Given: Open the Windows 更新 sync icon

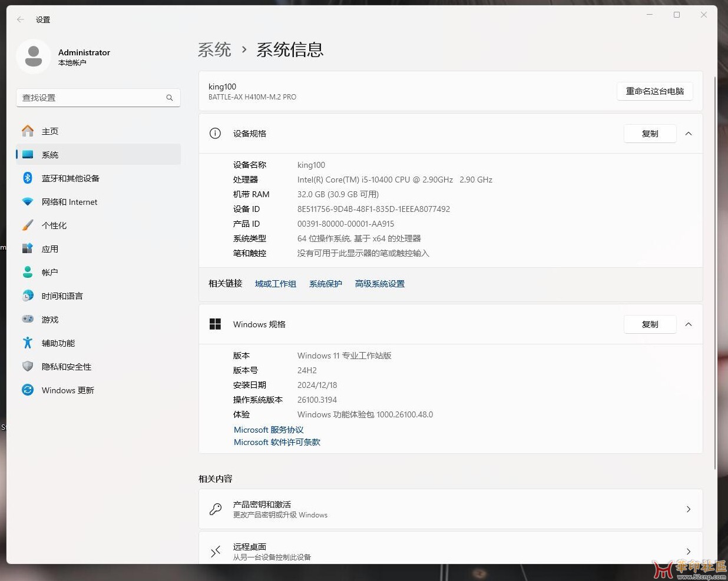Looking at the screenshot, I should (x=28, y=390).
